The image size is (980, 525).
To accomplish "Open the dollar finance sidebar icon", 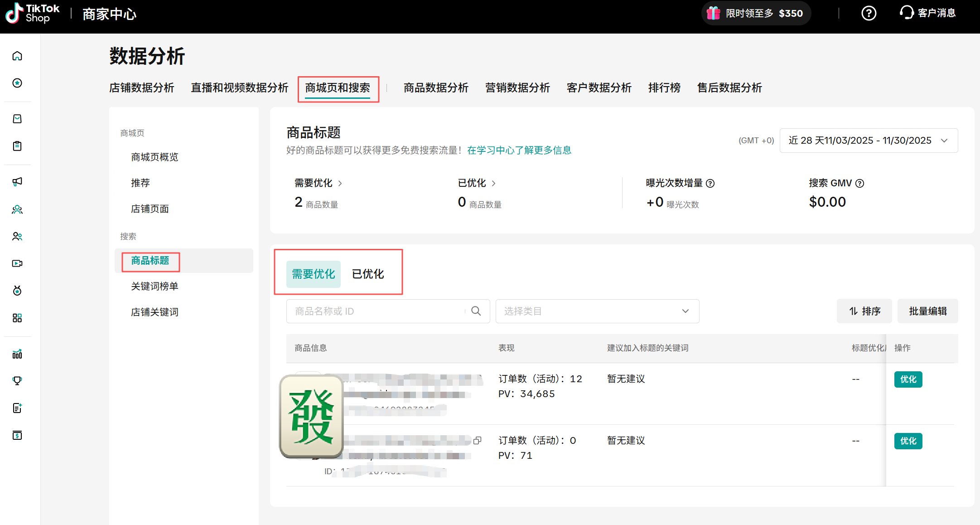I will [17, 435].
